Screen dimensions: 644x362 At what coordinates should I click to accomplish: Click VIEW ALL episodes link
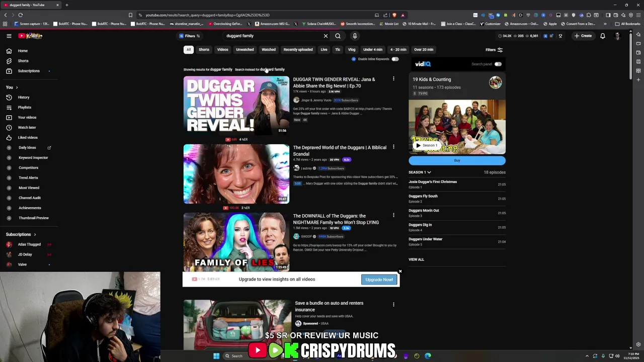(416, 259)
